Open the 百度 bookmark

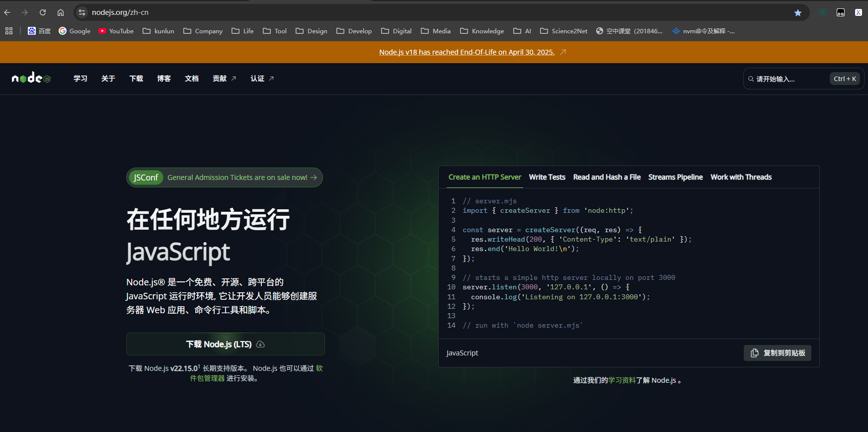tap(39, 31)
